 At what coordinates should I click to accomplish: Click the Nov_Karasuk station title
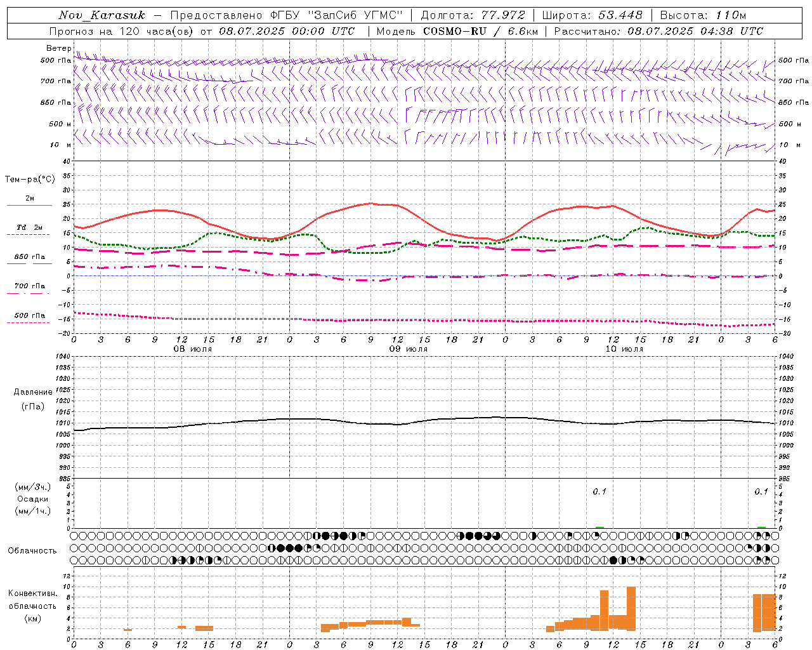tap(101, 15)
